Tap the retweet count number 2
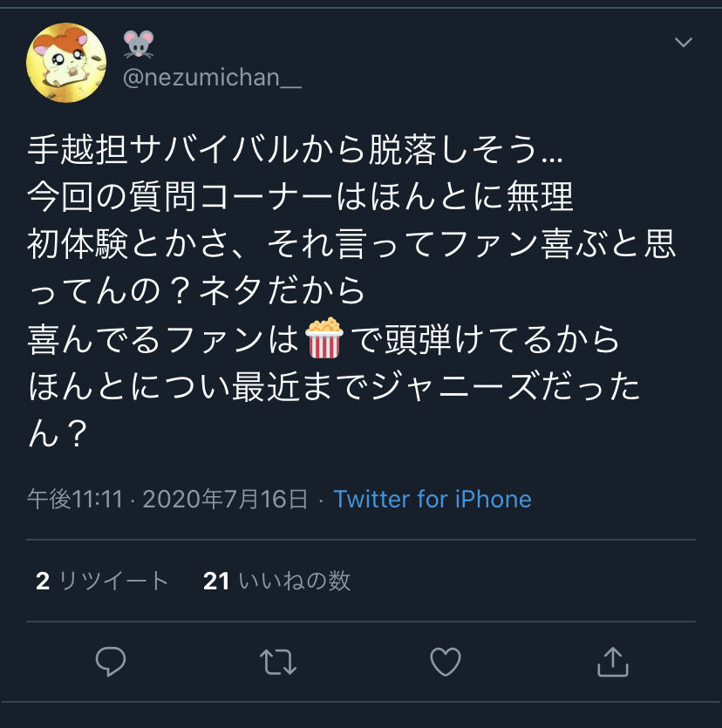The height and width of the screenshot is (728, 722). 43,582
